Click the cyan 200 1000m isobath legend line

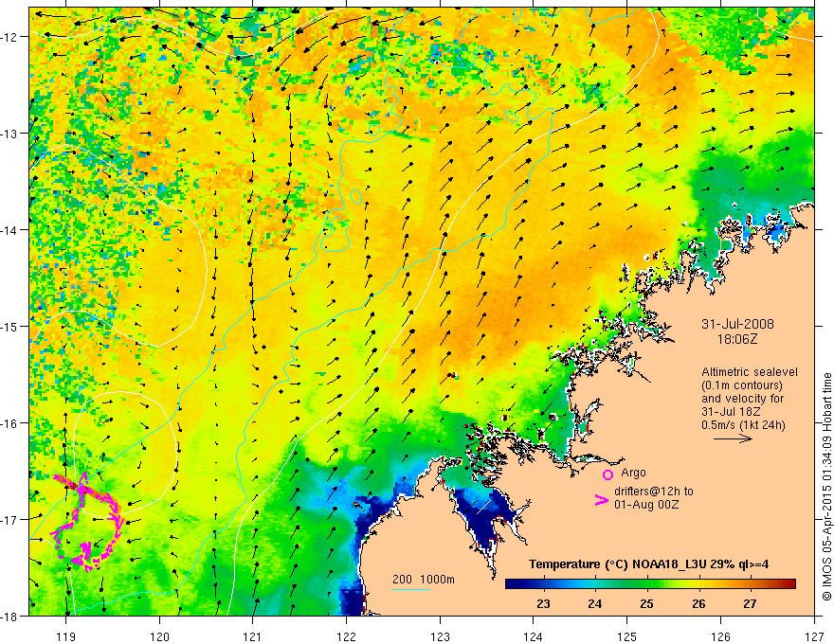[x=411, y=589]
